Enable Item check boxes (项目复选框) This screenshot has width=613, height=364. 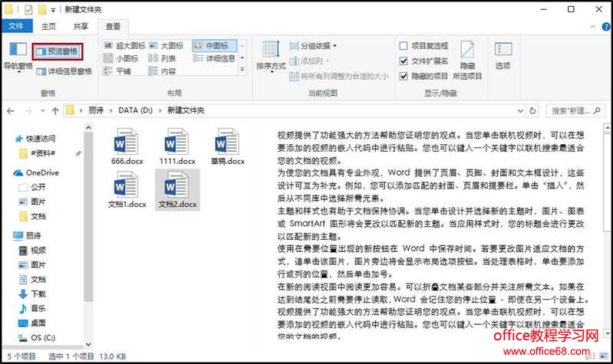424,46
